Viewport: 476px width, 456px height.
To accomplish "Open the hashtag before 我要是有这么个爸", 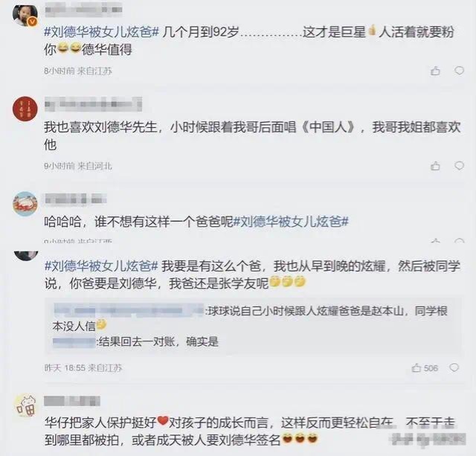I will (x=101, y=266).
